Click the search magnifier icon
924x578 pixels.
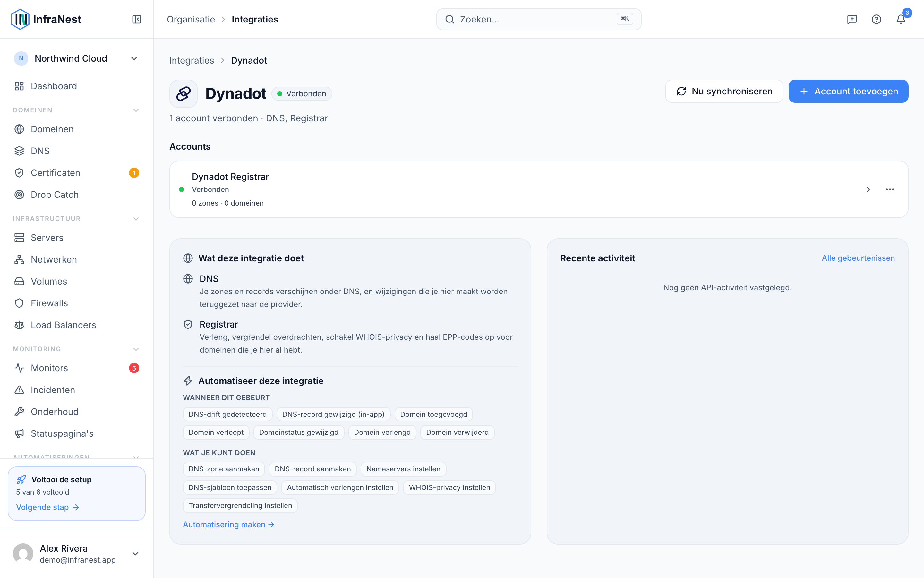coord(450,19)
